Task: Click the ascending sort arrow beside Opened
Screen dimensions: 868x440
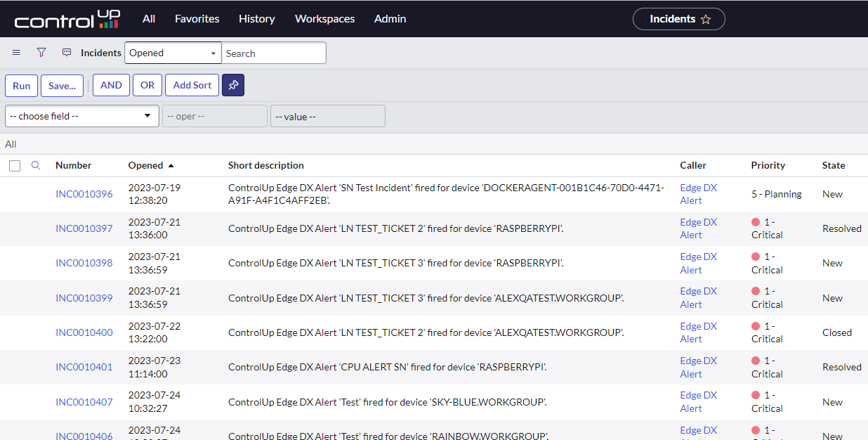Action: pyautogui.click(x=171, y=166)
